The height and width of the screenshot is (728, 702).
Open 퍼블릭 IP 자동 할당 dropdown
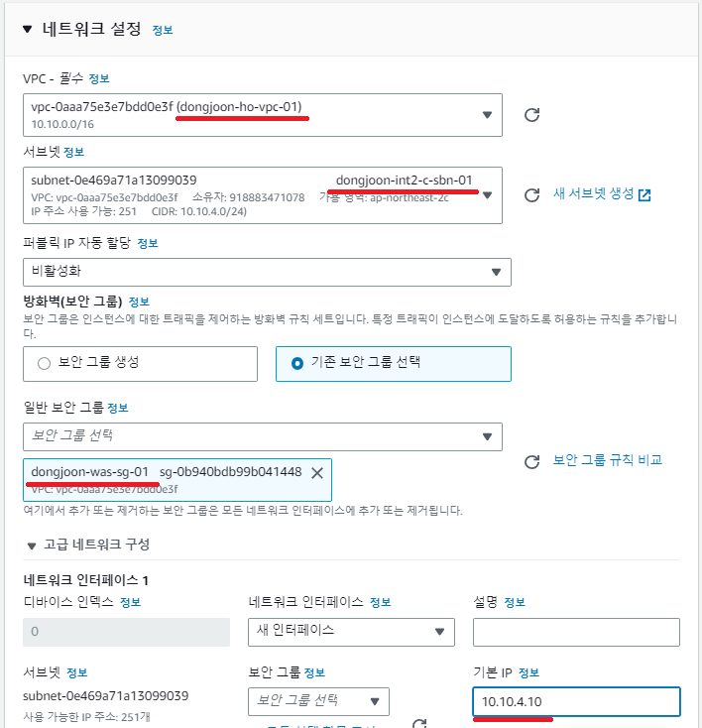click(267, 272)
